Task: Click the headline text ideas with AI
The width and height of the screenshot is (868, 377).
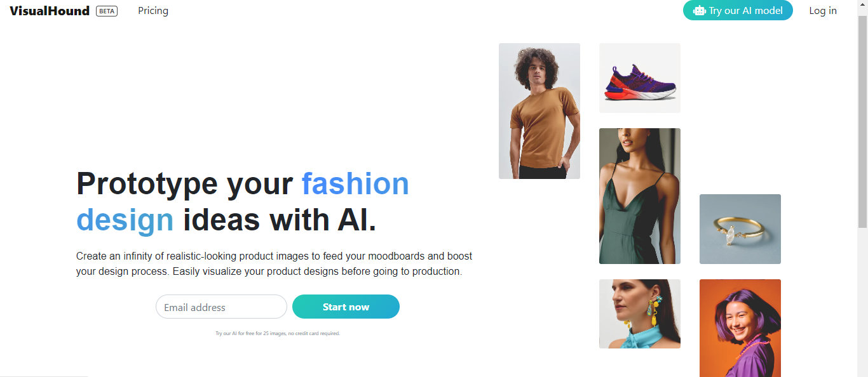Action: coord(280,220)
